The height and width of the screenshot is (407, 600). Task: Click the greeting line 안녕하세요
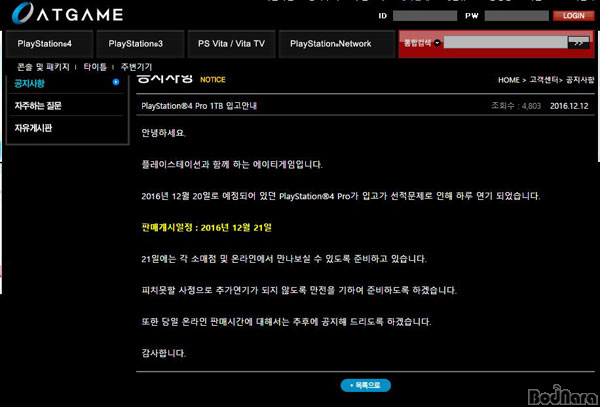[x=163, y=134]
